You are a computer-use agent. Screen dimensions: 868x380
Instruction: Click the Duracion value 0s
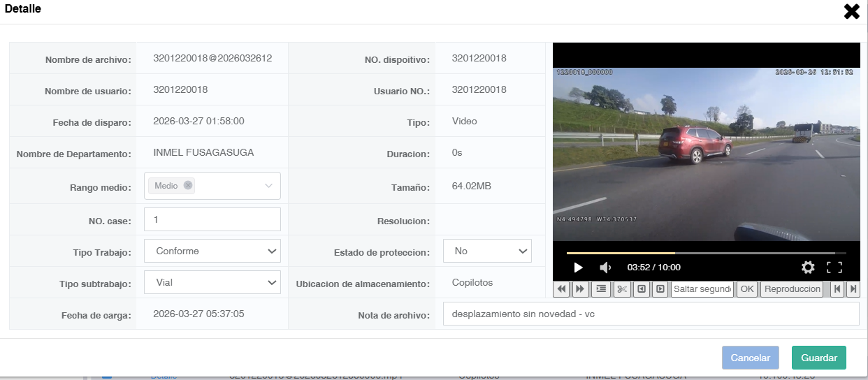(x=457, y=152)
